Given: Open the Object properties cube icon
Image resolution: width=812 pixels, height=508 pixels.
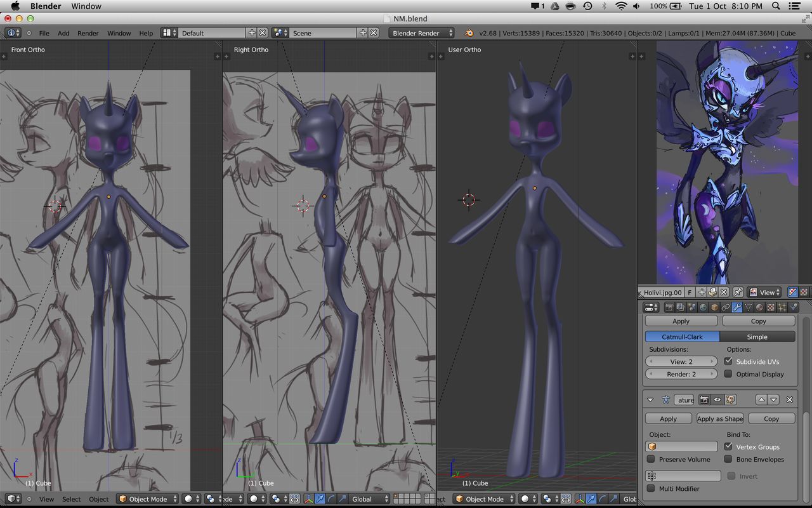Looking at the screenshot, I should click(x=714, y=307).
